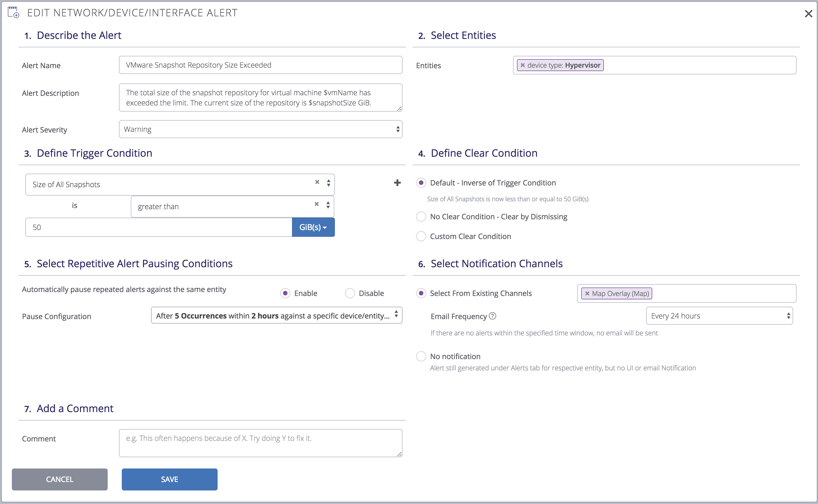
Task: Clear the Size of All Snapshots selection
Action: (317, 182)
